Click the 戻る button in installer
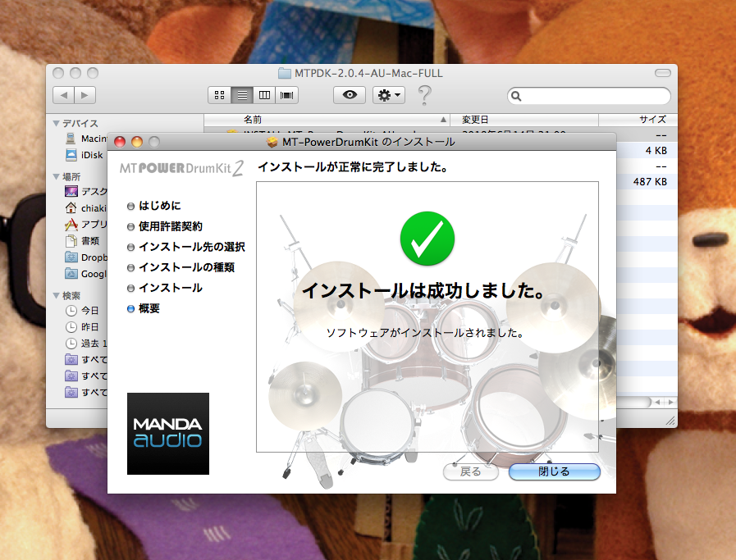This screenshot has height=560, width=736. pos(470,471)
